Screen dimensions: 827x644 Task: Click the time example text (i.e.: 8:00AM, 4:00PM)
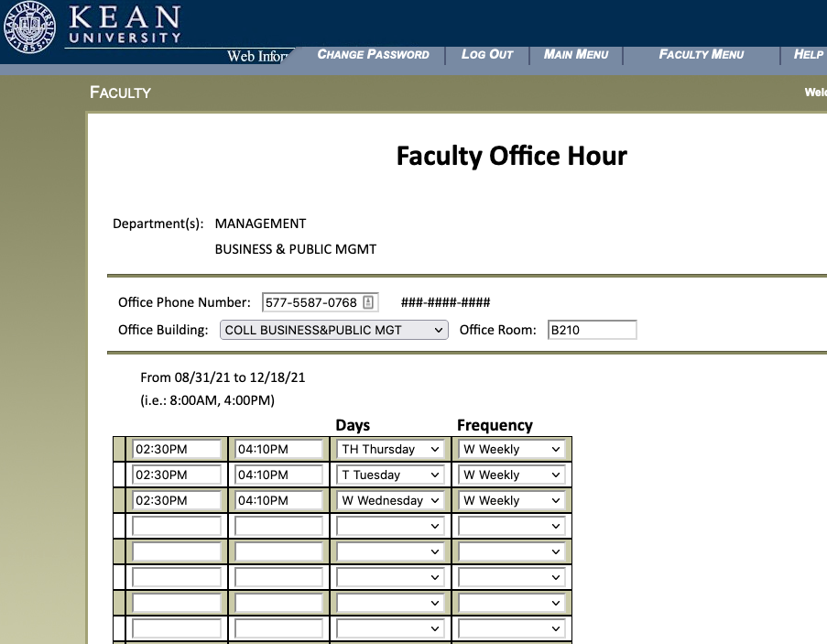click(x=207, y=400)
